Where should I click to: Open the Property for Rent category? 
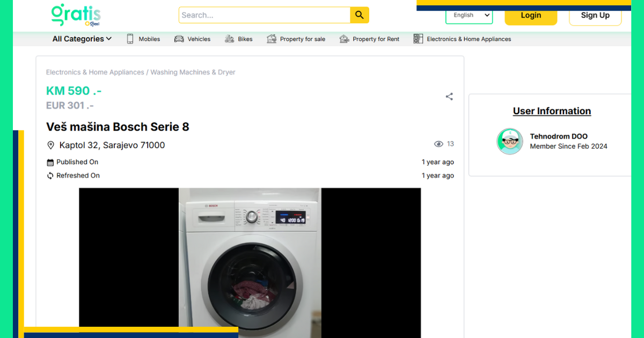376,39
